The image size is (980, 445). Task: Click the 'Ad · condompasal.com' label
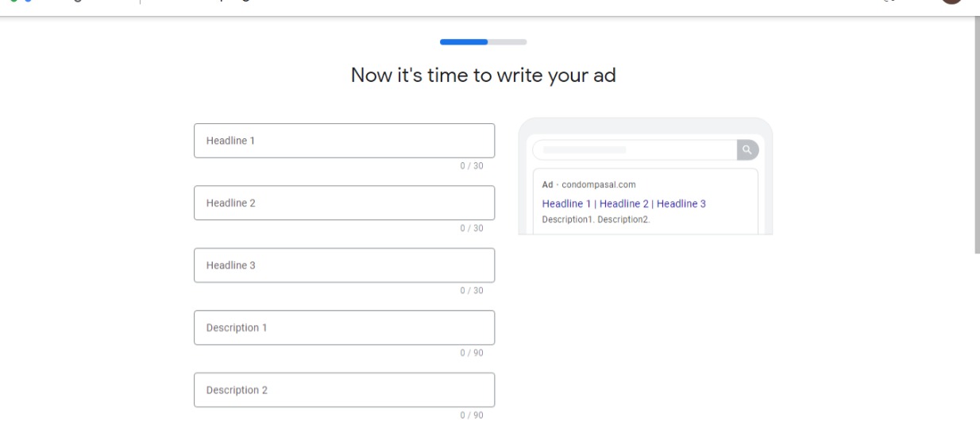tap(588, 185)
